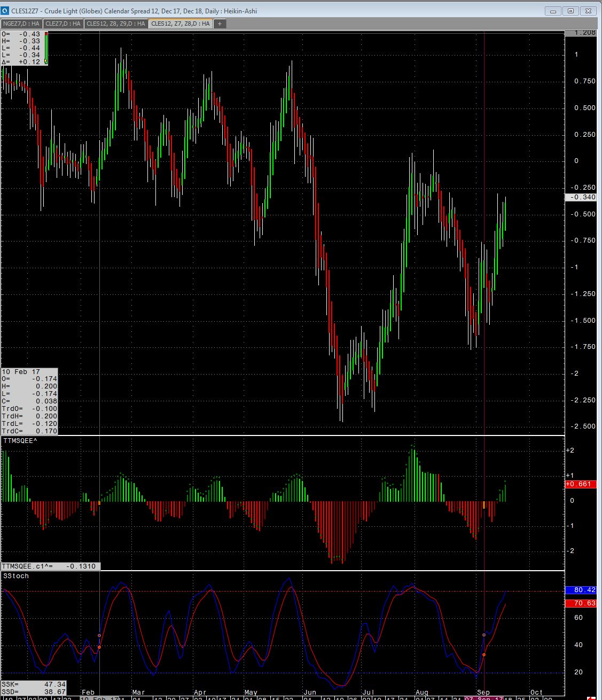The image size is (602, 700).
Task: Click the current price label -0.340
Action: tap(581, 197)
